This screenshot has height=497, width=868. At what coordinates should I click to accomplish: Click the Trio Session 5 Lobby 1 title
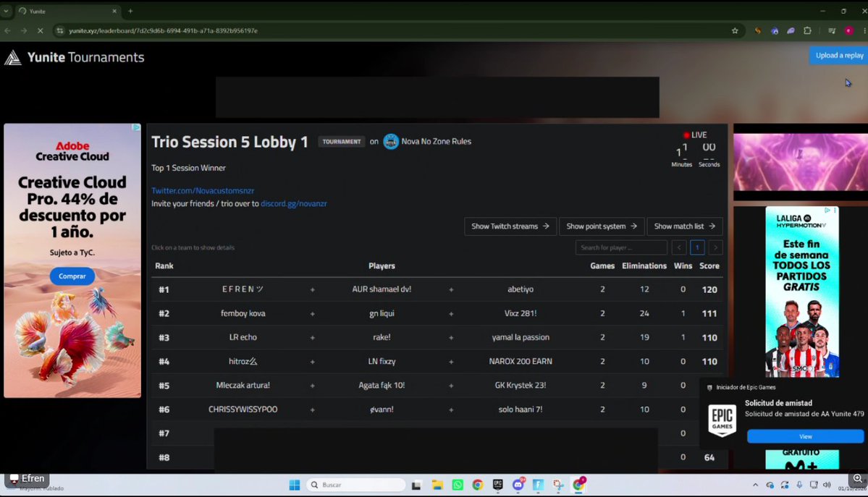[229, 143]
